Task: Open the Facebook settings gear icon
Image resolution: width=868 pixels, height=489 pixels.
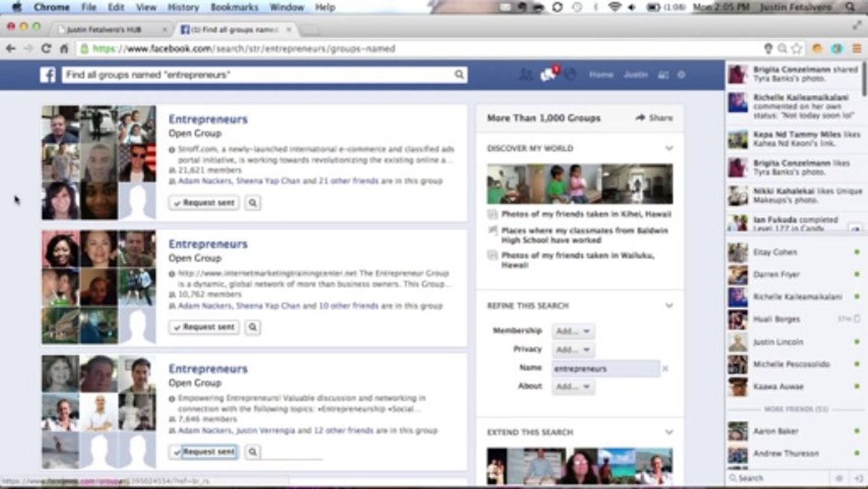Action: 682,75
